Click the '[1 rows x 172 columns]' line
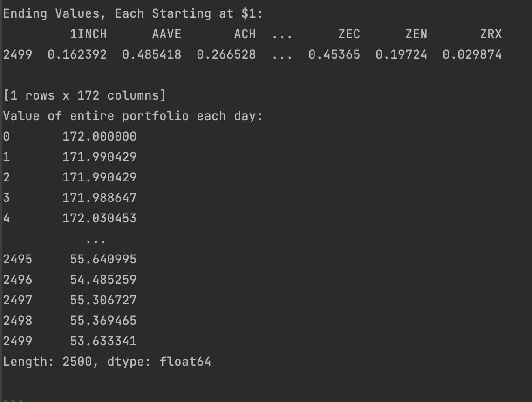532x402 pixels. tap(84, 95)
